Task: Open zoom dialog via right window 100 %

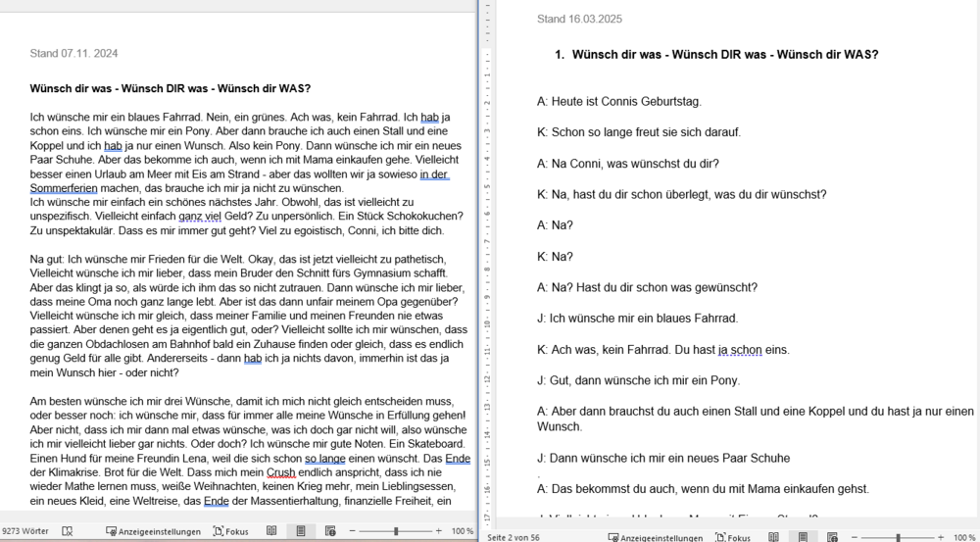Action: click(x=964, y=537)
